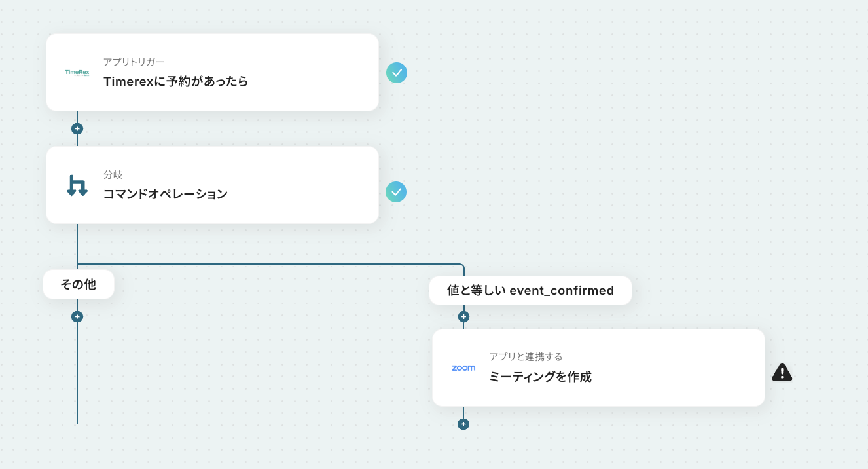Open the その他 branch condition label
Image resolution: width=868 pixels, height=469 pixels.
coord(78,284)
